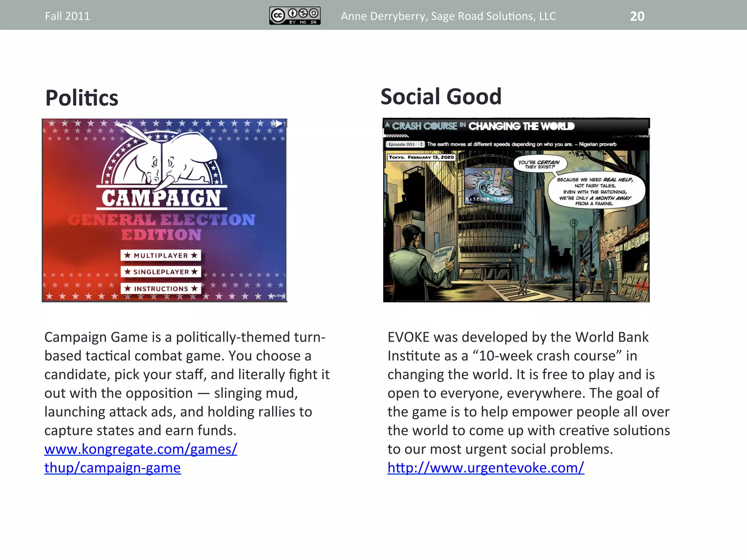Click the Fall 2011 header text

point(67,16)
